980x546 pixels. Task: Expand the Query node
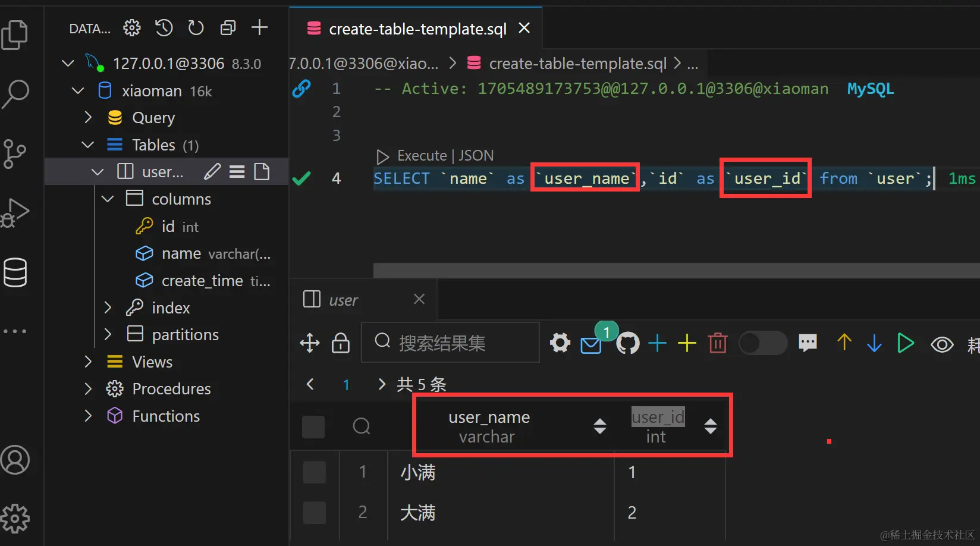[88, 117]
